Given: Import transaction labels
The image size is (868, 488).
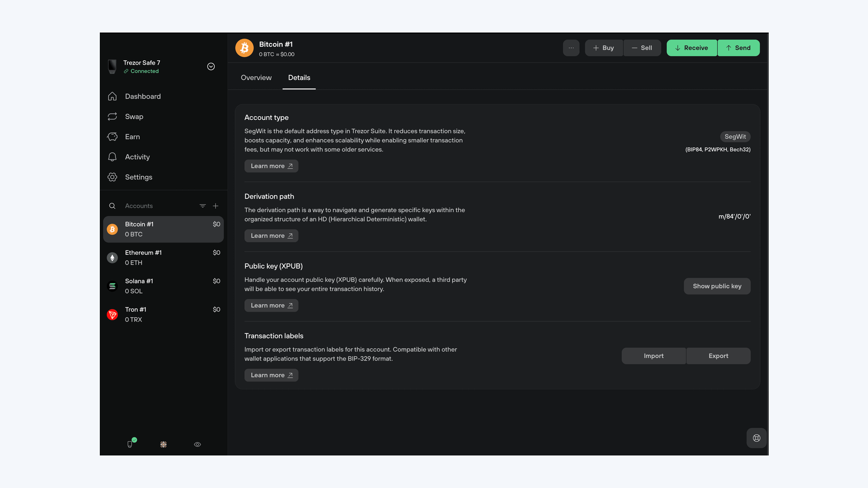Looking at the screenshot, I should click(654, 356).
